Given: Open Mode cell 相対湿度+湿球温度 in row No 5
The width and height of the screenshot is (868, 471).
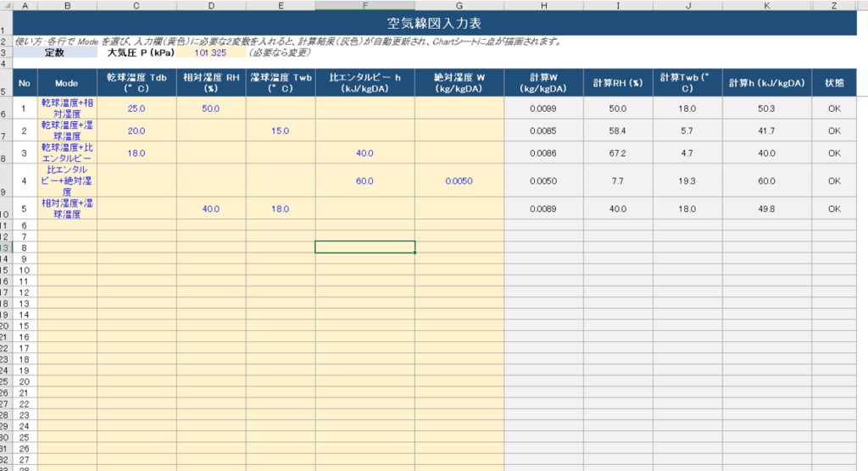Looking at the screenshot, I should [x=67, y=209].
